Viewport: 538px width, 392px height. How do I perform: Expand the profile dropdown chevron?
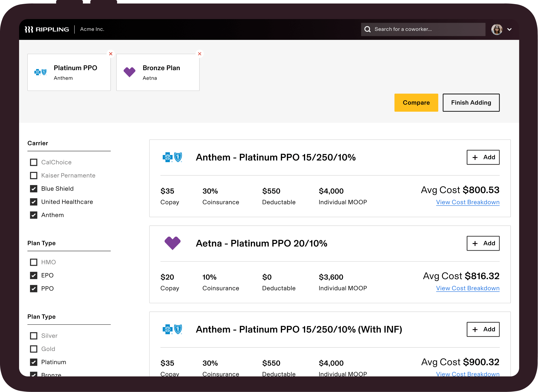509,29
